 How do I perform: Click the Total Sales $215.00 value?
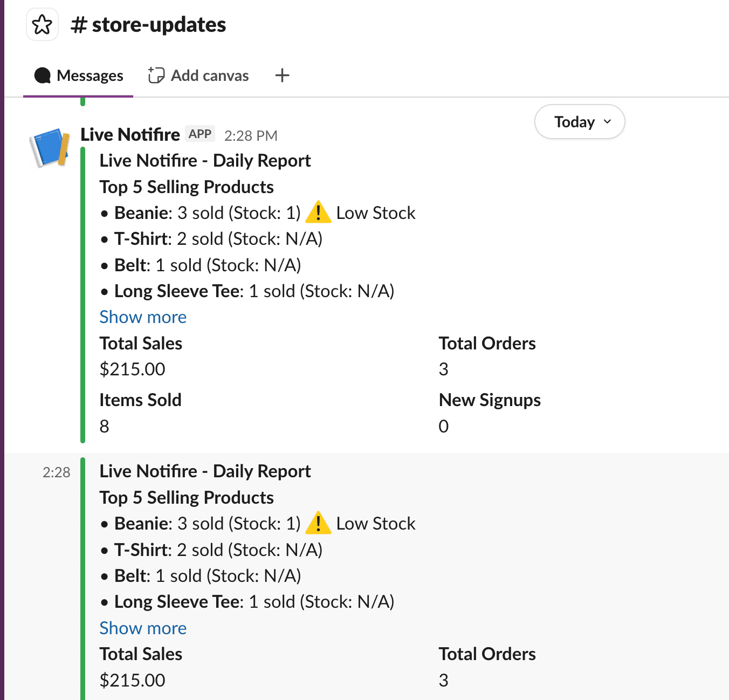pyautogui.click(x=132, y=369)
